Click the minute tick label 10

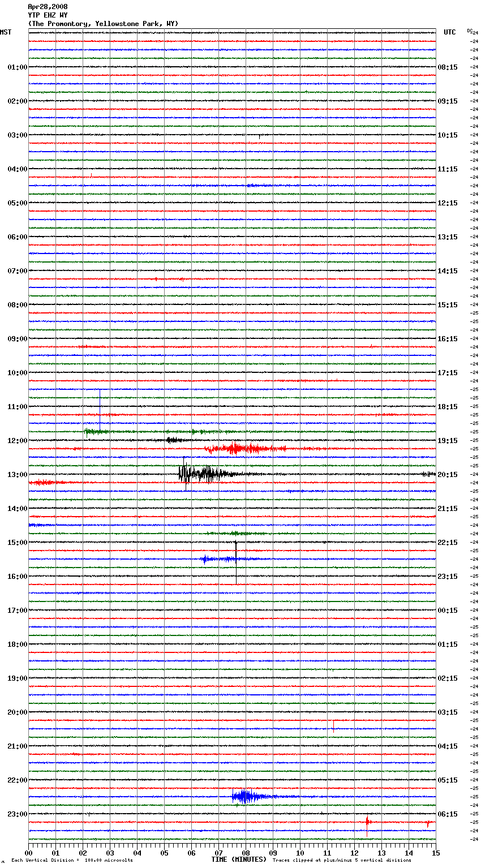tap(300, 853)
